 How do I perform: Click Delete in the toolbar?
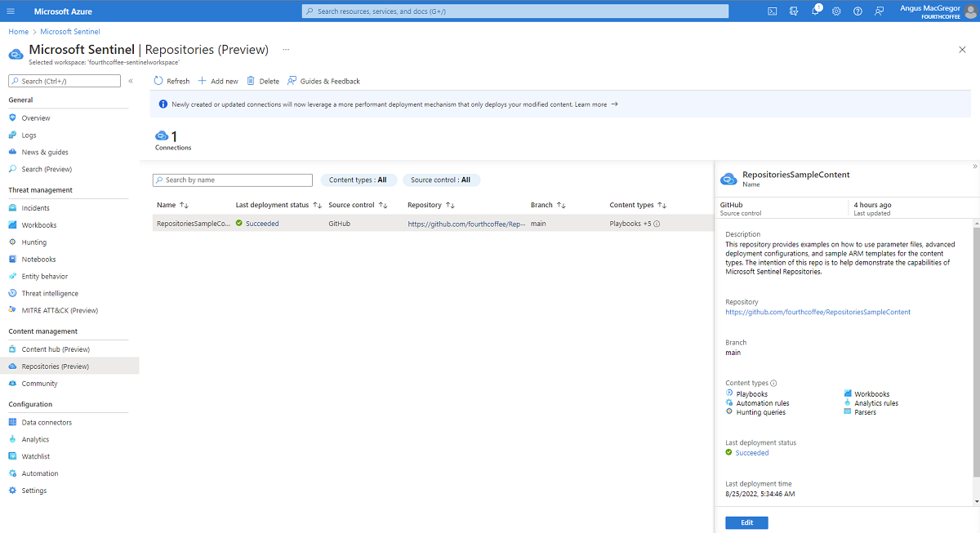263,81
